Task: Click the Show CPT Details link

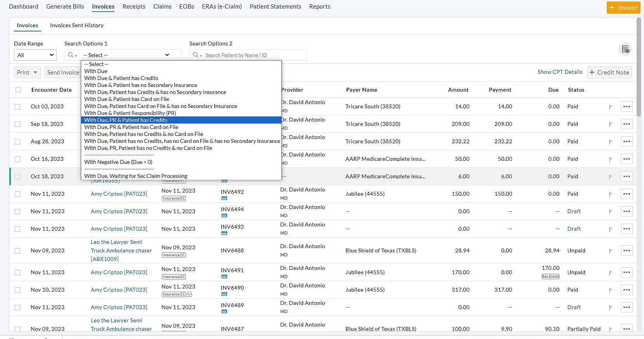Action: point(559,72)
